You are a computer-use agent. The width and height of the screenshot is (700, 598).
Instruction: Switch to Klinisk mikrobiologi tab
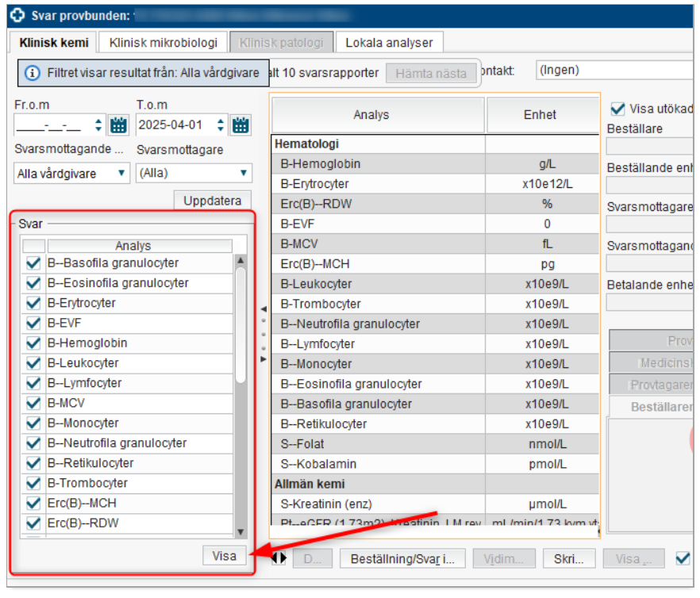coord(162,43)
